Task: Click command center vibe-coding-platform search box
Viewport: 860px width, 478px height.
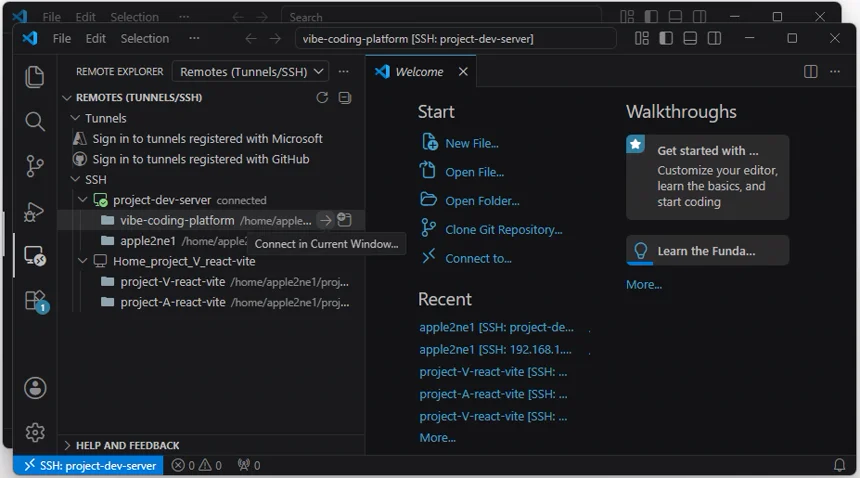Action: pyautogui.click(x=455, y=38)
